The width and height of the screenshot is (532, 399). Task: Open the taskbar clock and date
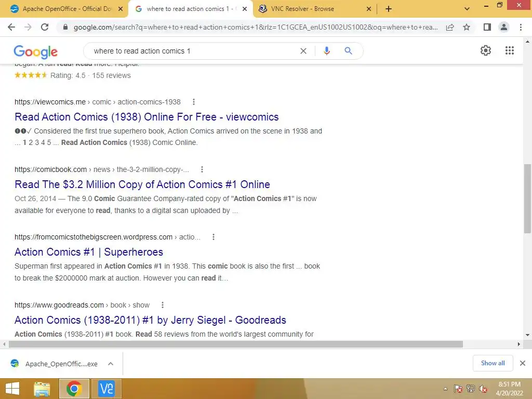509,389
